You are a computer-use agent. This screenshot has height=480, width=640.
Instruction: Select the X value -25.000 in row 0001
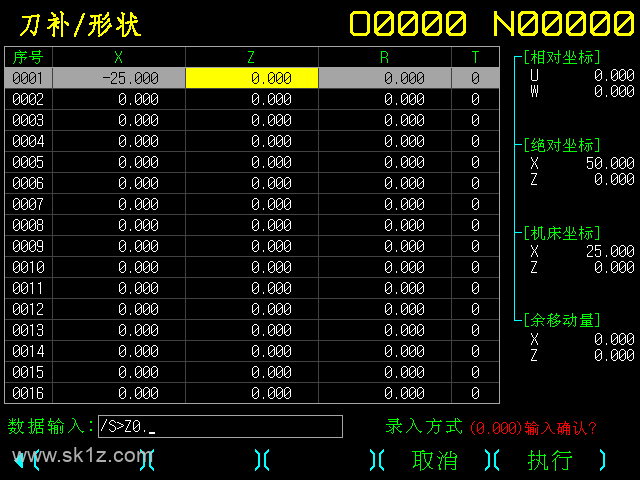119,78
